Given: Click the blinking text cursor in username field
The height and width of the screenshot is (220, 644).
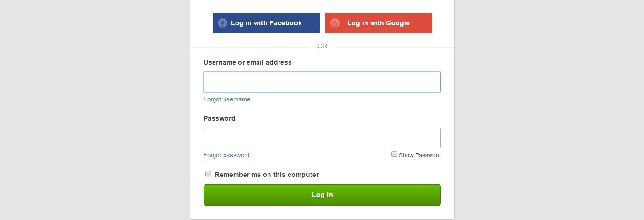Looking at the screenshot, I should [209, 82].
